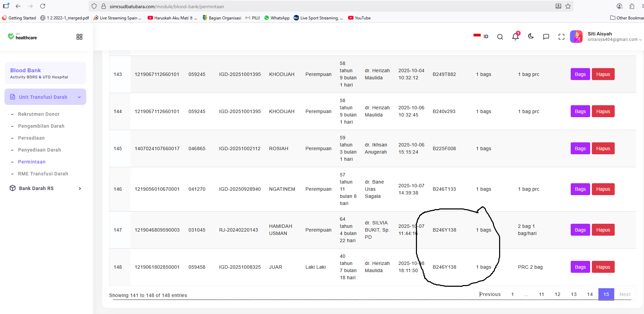Open the WhatsApp bookmark
This screenshot has height=314, width=644.
pos(277,18)
